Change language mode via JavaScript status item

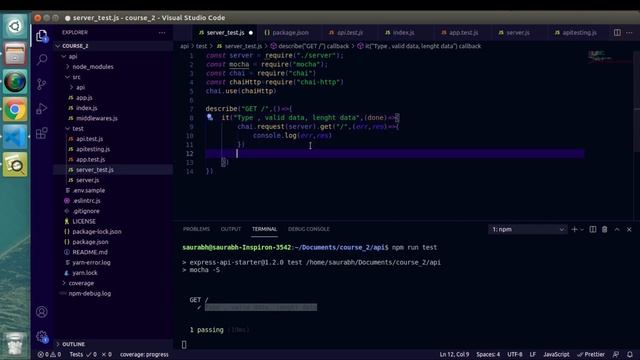556,354
